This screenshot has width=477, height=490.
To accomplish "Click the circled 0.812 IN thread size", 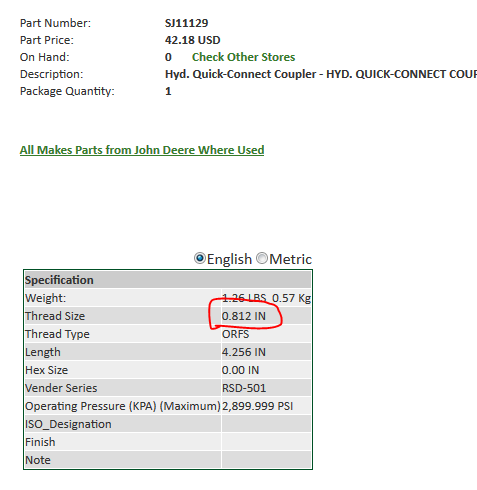I will [x=244, y=316].
